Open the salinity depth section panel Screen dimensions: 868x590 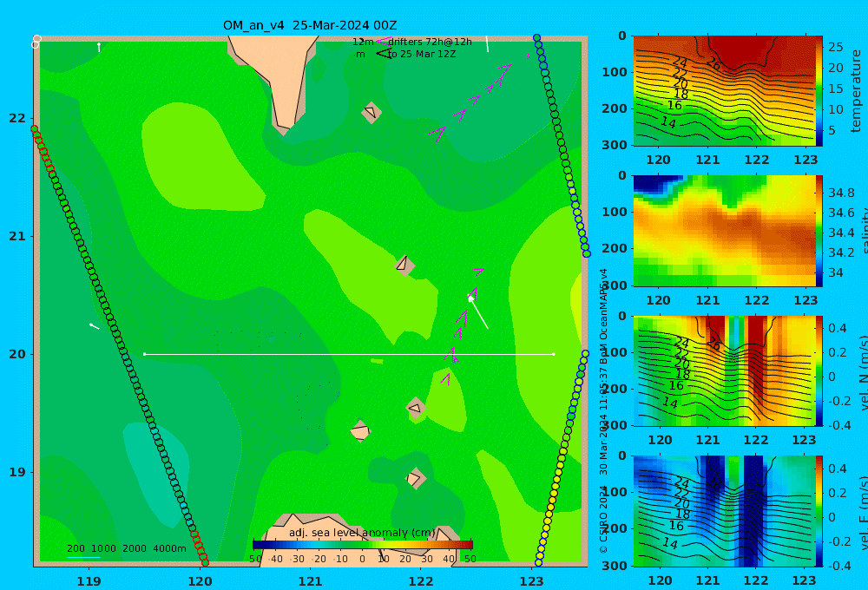[x=724, y=231]
